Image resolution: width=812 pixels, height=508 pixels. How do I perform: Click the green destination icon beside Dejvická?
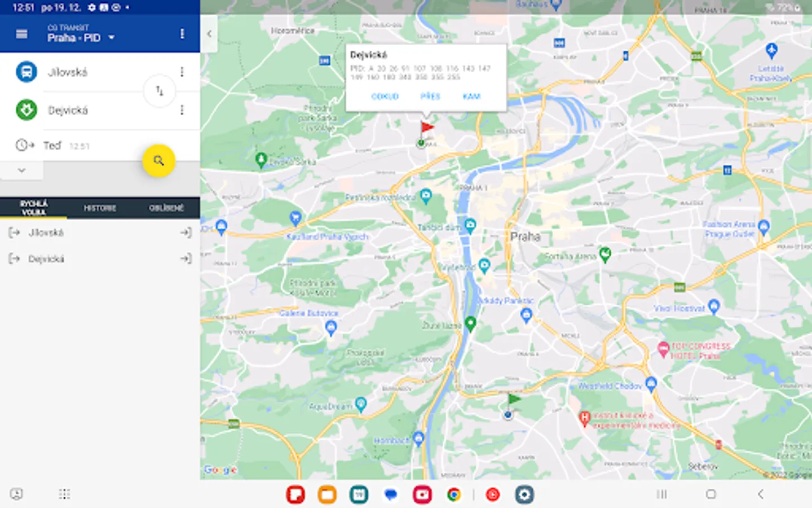click(x=26, y=110)
